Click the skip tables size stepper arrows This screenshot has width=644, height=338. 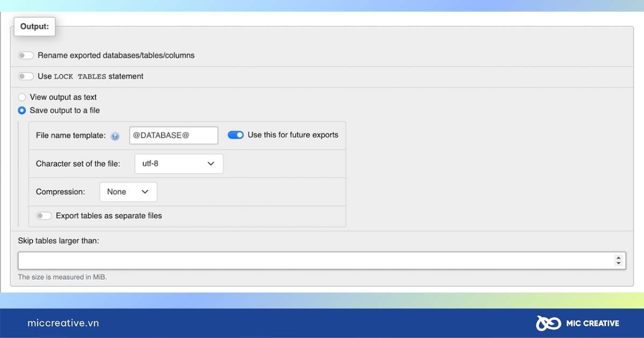point(618,261)
